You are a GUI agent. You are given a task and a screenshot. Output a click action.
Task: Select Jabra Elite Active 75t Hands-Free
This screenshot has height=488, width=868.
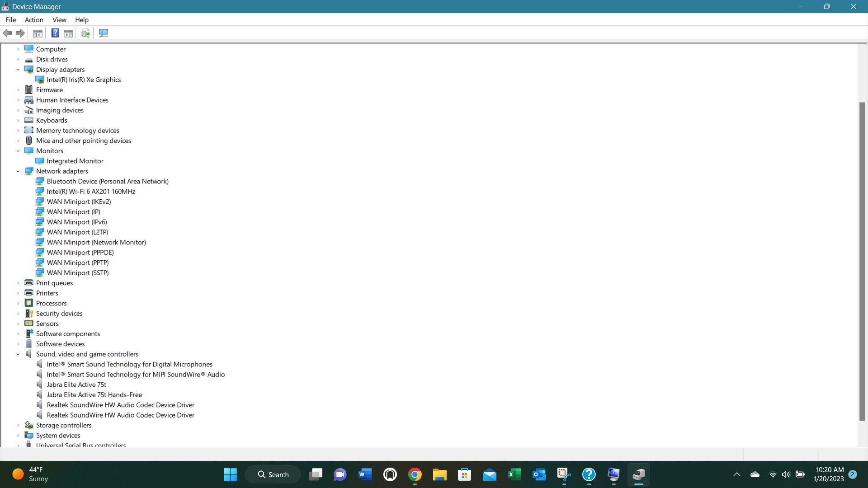94,395
